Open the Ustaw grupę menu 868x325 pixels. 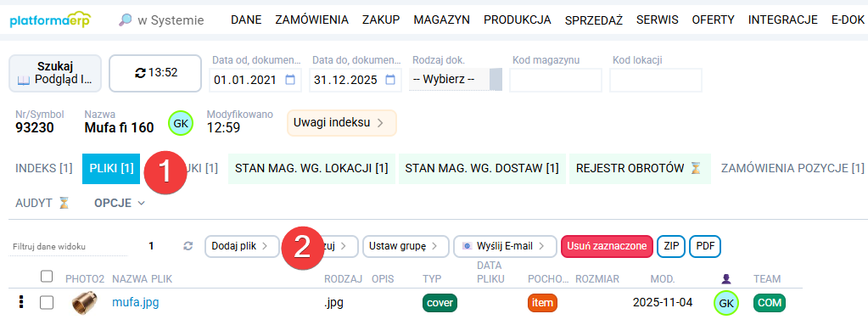[406, 246]
